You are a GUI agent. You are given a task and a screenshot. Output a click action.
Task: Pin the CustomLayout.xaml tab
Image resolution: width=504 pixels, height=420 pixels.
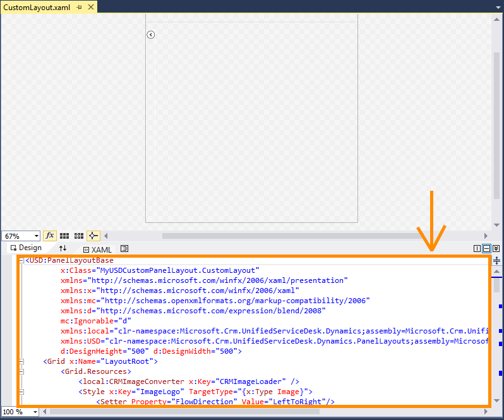(x=79, y=8)
